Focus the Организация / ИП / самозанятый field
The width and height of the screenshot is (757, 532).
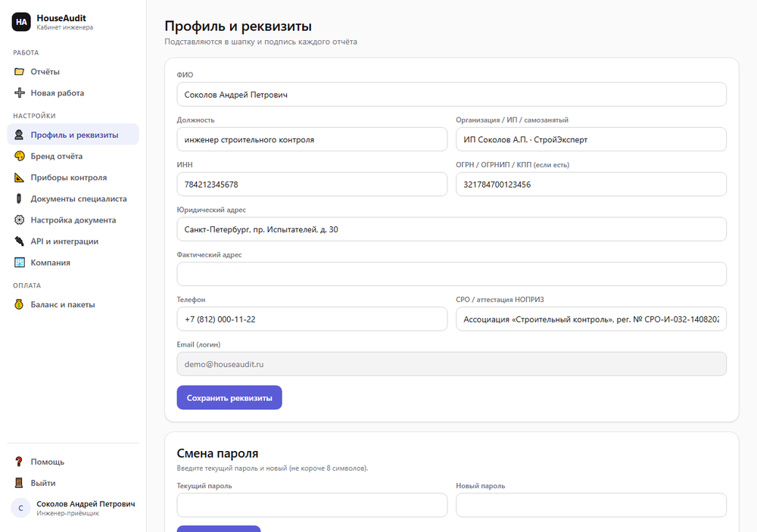[x=591, y=139]
